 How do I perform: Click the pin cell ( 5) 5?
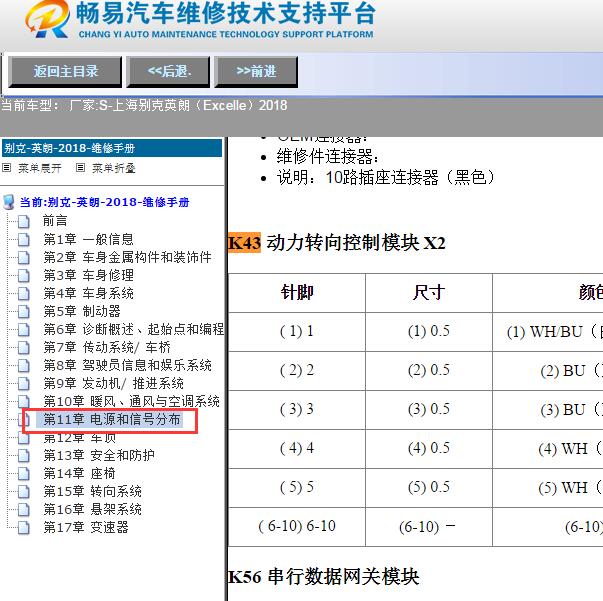(297, 487)
